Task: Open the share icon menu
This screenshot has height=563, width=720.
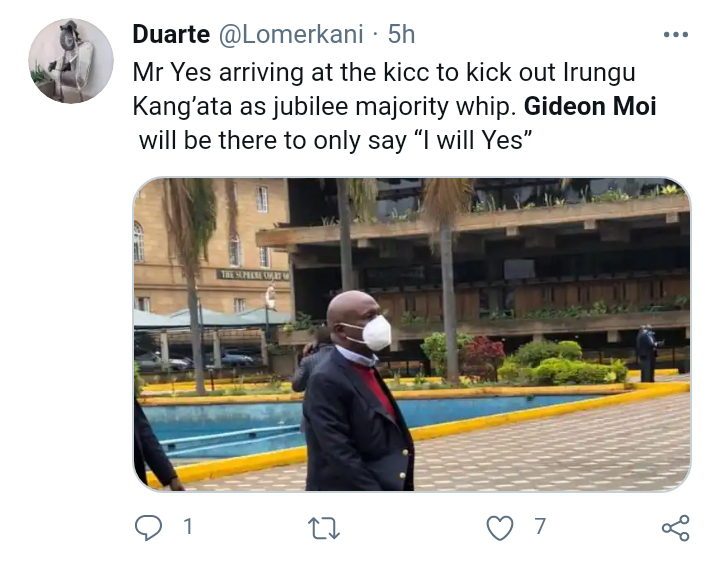Action: tap(675, 528)
